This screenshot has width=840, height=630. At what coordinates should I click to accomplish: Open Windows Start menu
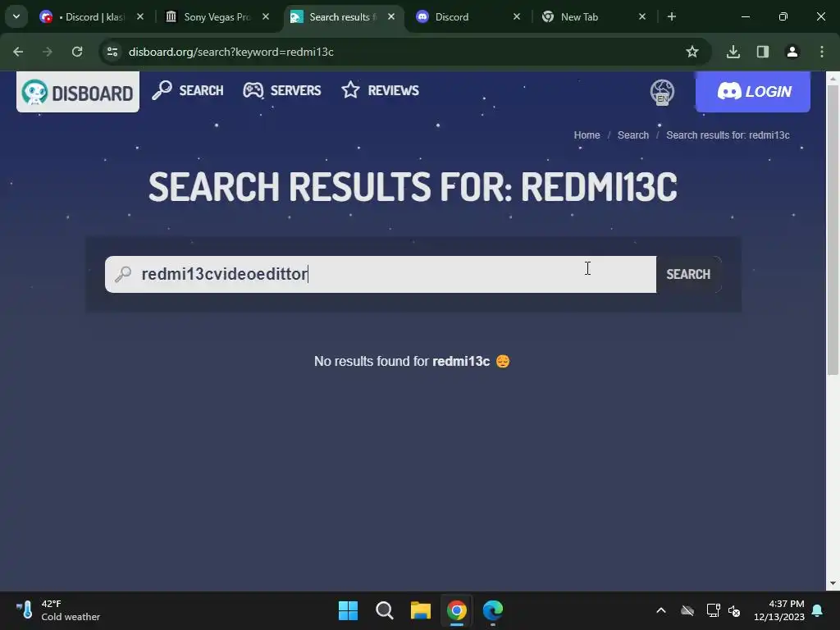point(348,610)
